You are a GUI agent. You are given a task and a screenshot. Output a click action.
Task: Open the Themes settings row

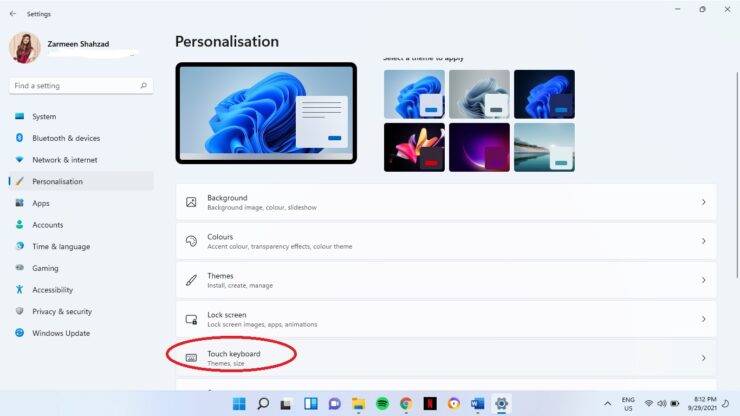(445, 280)
